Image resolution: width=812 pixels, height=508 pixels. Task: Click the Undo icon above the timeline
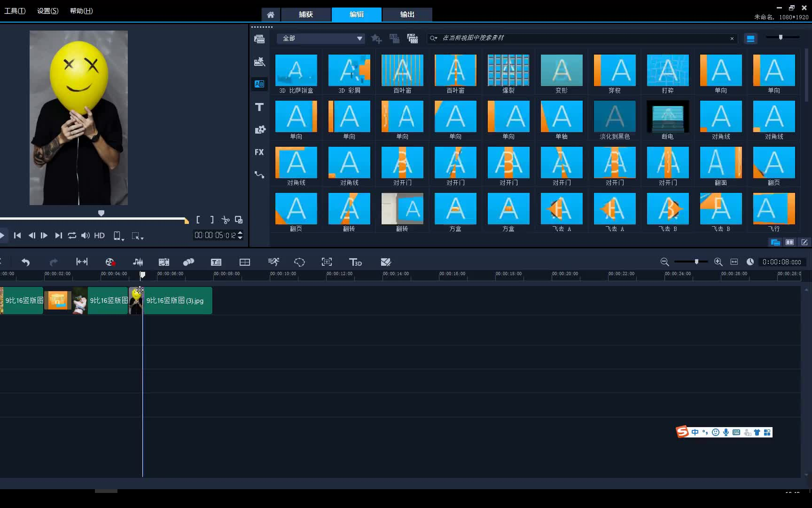pyautogui.click(x=25, y=262)
